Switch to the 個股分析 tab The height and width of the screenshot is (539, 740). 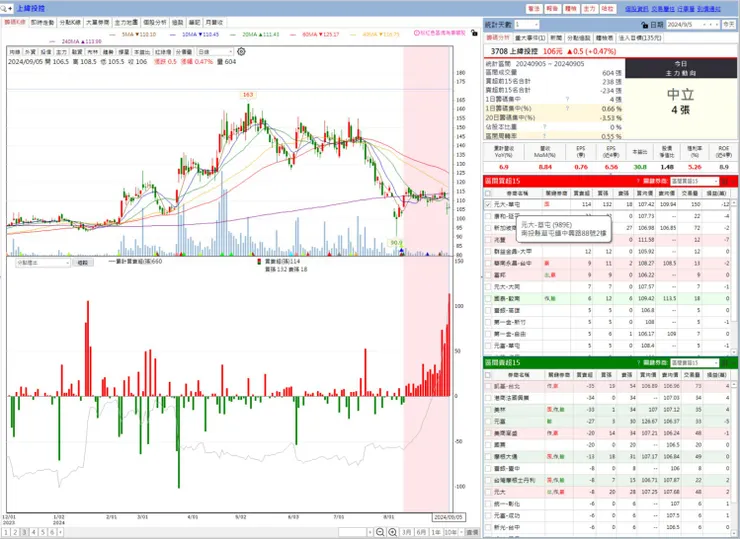click(155, 22)
